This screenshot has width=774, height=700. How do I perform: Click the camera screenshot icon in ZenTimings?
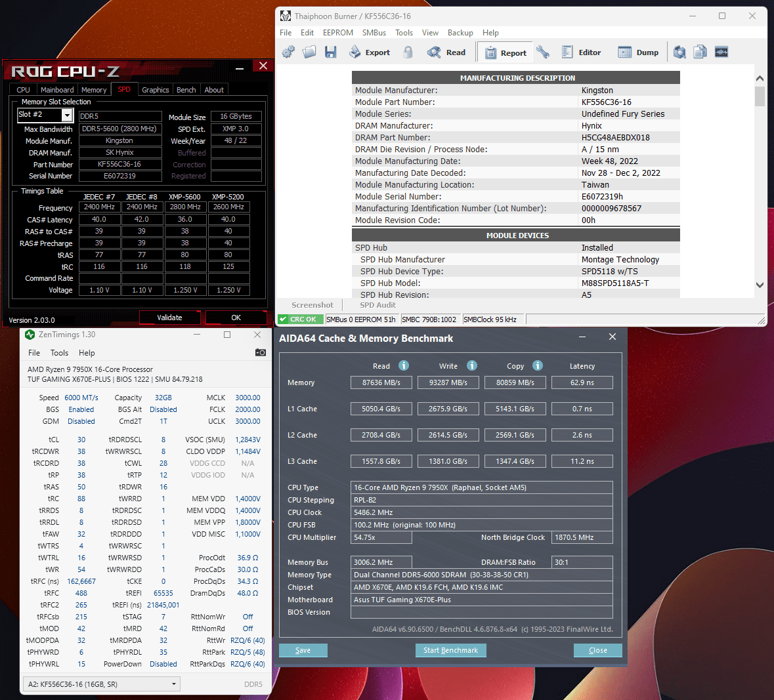click(260, 352)
